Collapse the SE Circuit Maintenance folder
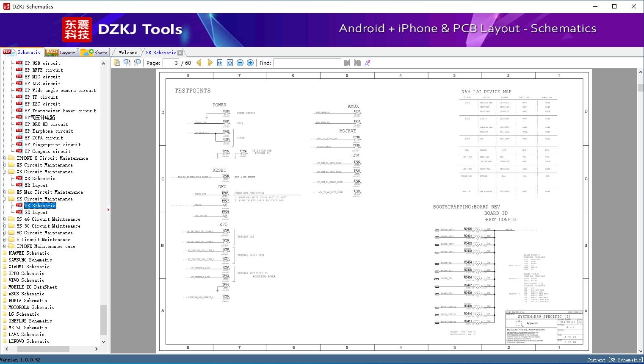 (5, 199)
